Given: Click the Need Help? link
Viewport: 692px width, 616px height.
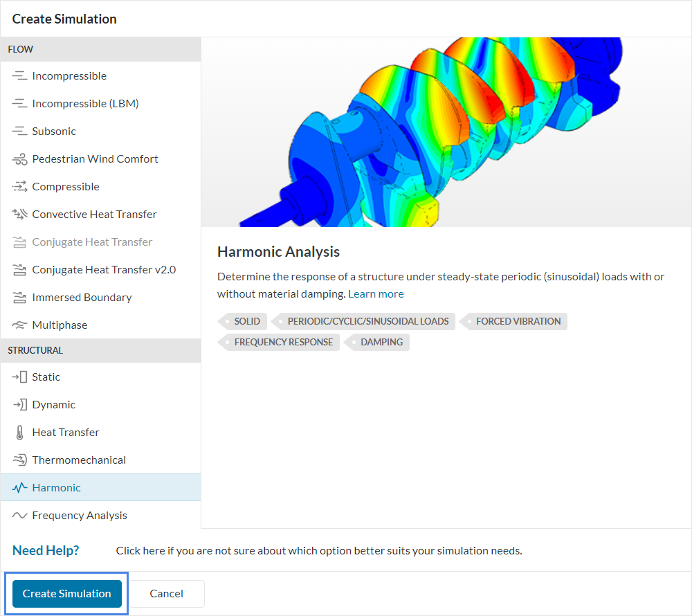Looking at the screenshot, I should [46, 551].
